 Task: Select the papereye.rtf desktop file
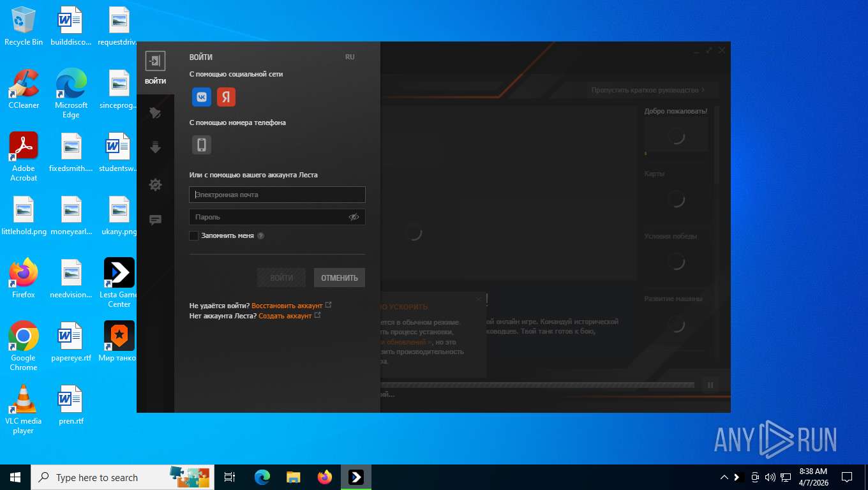pyautogui.click(x=71, y=342)
